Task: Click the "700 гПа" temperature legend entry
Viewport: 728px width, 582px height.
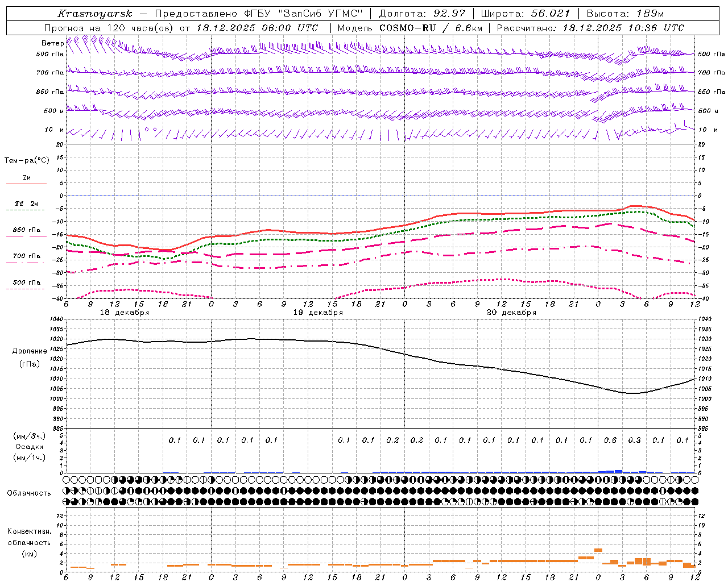Action: coord(27,256)
